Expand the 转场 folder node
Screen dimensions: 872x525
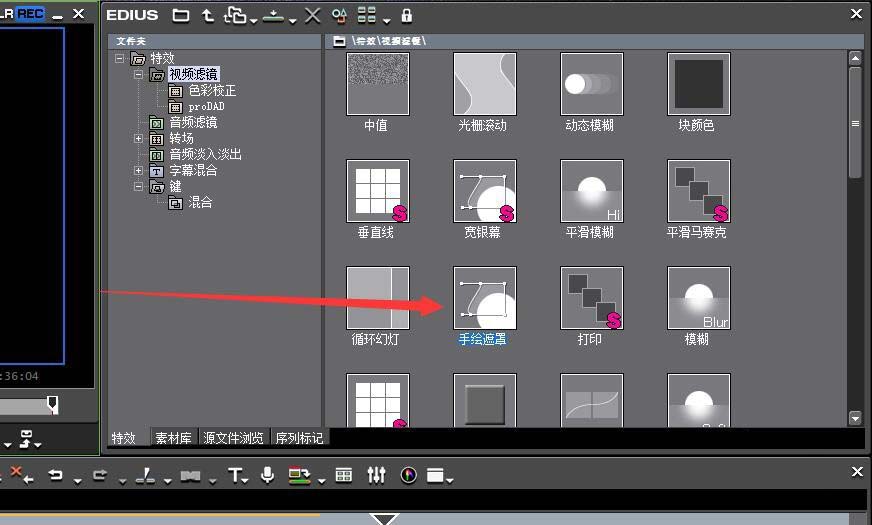[139, 139]
